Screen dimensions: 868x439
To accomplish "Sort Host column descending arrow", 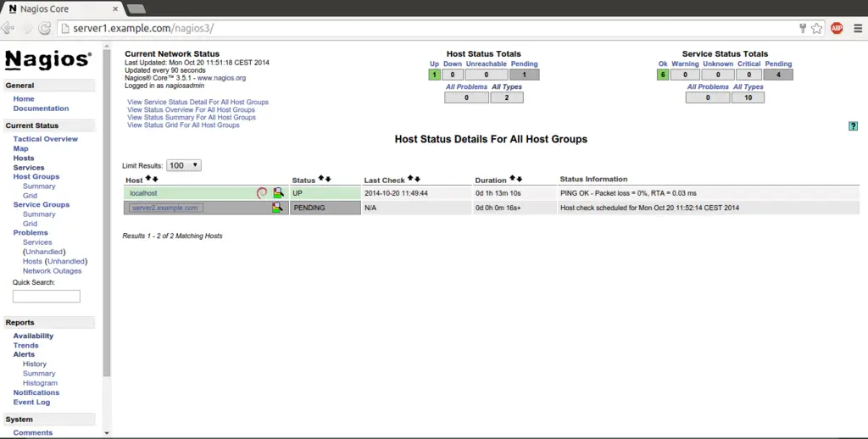I will click(155, 179).
